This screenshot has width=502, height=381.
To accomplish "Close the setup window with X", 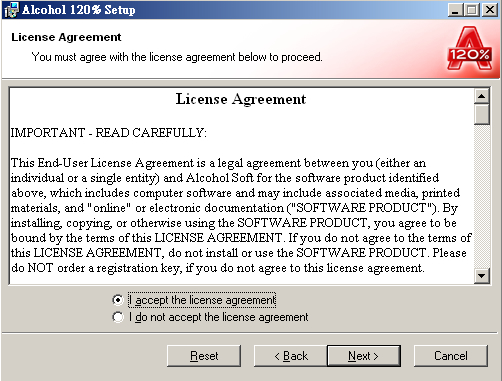I will [x=490, y=10].
